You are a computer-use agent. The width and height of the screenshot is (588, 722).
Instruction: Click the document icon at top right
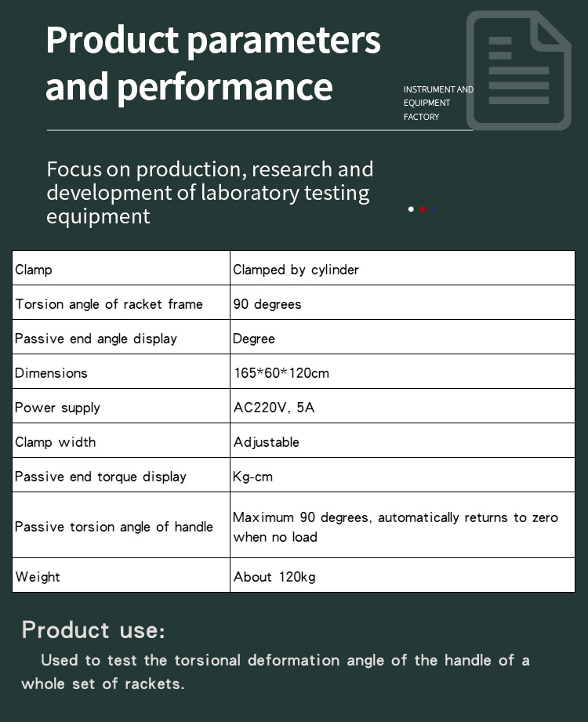[x=518, y=70]
